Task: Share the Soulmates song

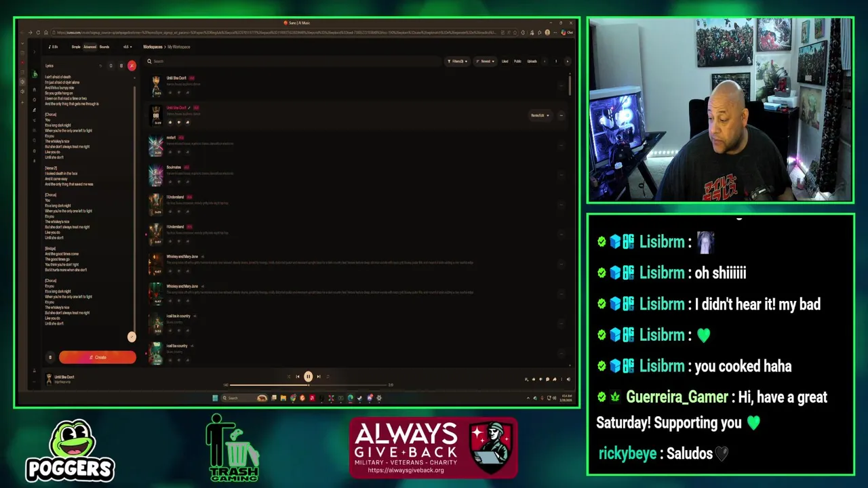Action: (188, 182)
